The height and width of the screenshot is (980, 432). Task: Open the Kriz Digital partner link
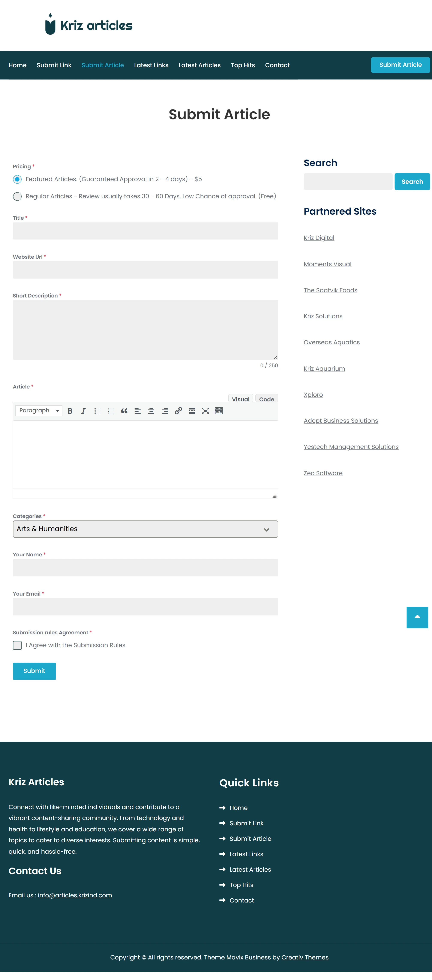point(319,238)
